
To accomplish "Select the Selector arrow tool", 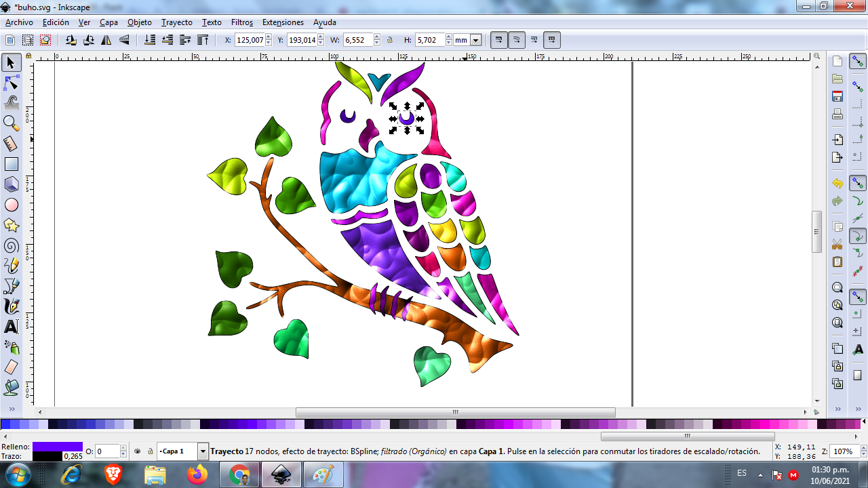I will (11, 63).
